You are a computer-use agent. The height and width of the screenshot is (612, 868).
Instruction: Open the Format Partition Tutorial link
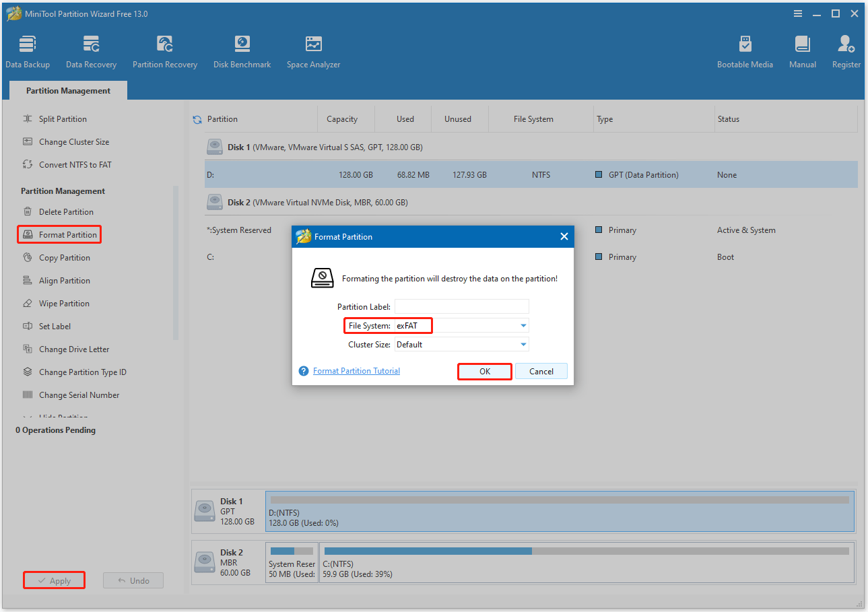tap(356, 370)
